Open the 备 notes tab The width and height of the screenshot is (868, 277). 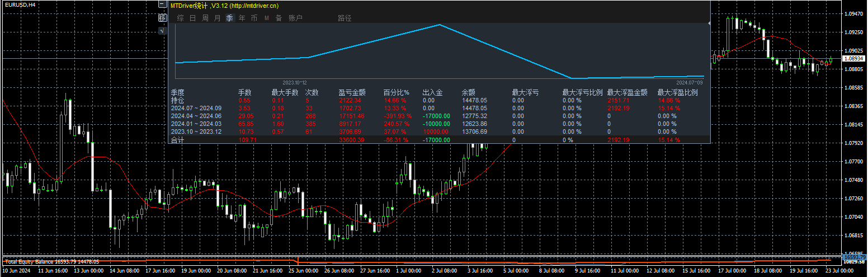point(279,18)
